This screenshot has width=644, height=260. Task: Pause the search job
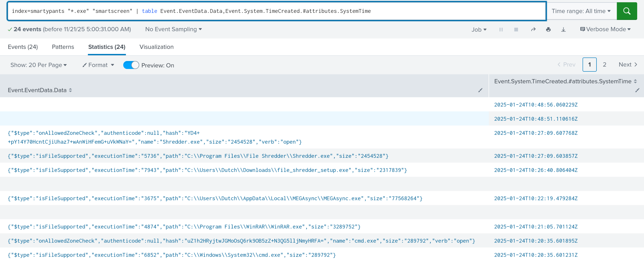[501, 30]
